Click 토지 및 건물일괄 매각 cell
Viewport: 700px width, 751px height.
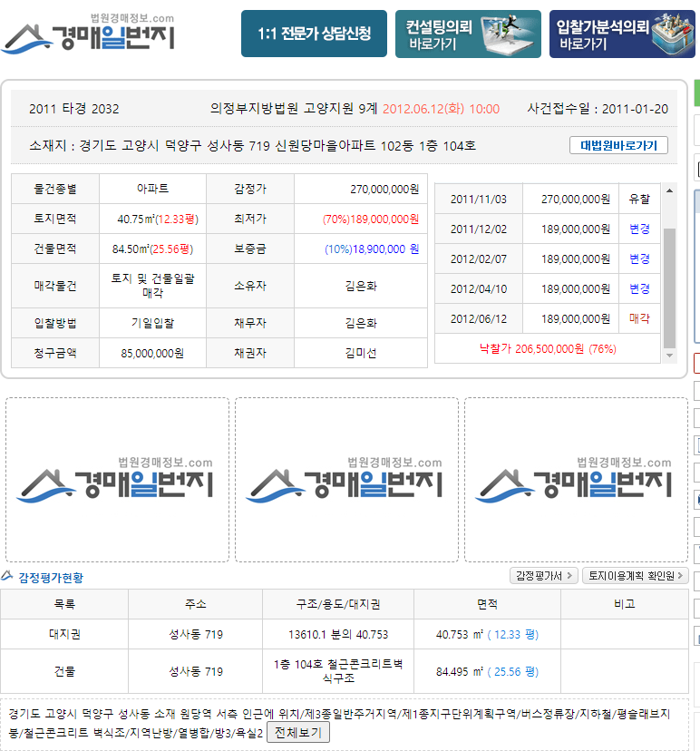152,286
